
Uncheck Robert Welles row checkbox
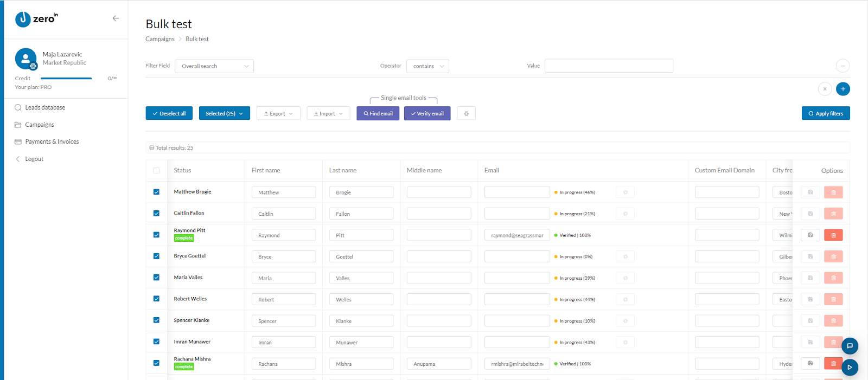coord(156,299)
